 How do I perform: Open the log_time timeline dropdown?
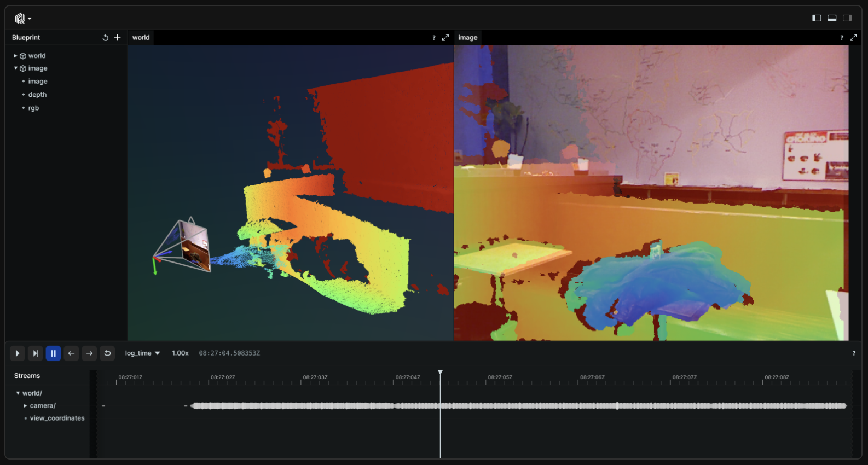click(x=142, y=353)
